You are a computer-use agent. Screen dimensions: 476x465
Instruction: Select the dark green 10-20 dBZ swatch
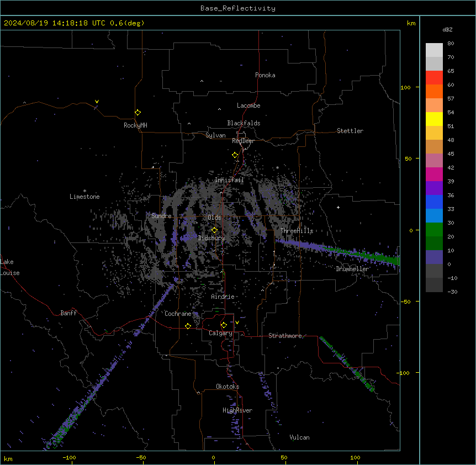tap(434, 244)
